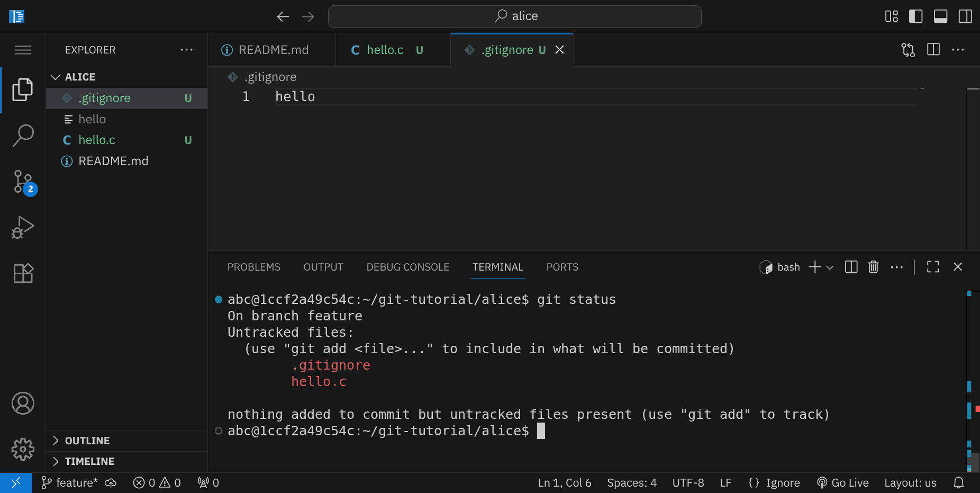Open the Manage settings gear
The height and width of the screenshot is (493, 980).
pos(23,449)
